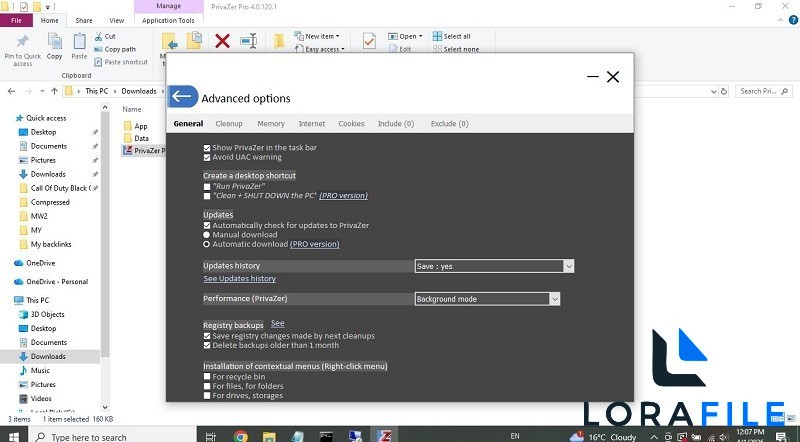Click Copy path in Explorer ribbon
Screen dimensions: 800x442
115,49
